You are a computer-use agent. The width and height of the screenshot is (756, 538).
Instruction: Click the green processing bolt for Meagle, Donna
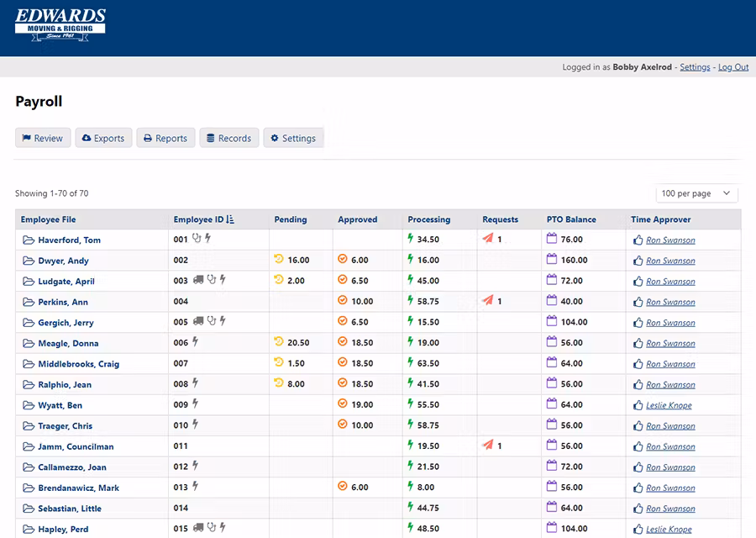[411, 343]
